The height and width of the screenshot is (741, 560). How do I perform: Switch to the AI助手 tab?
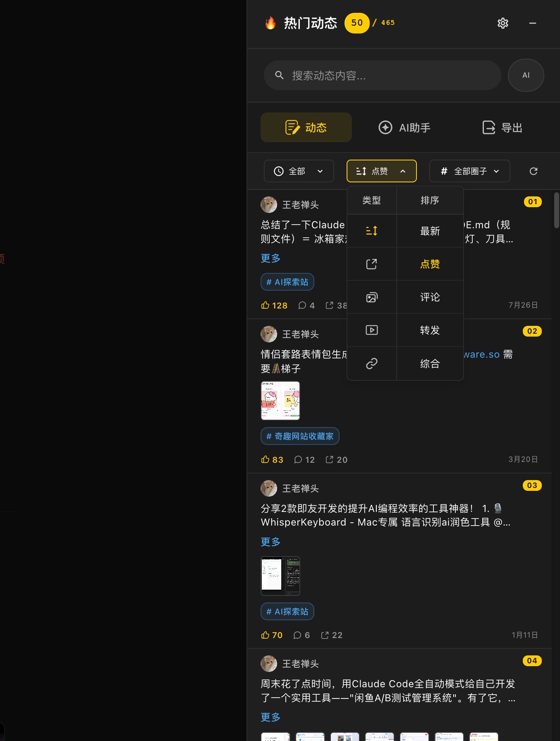click(404, 128)
